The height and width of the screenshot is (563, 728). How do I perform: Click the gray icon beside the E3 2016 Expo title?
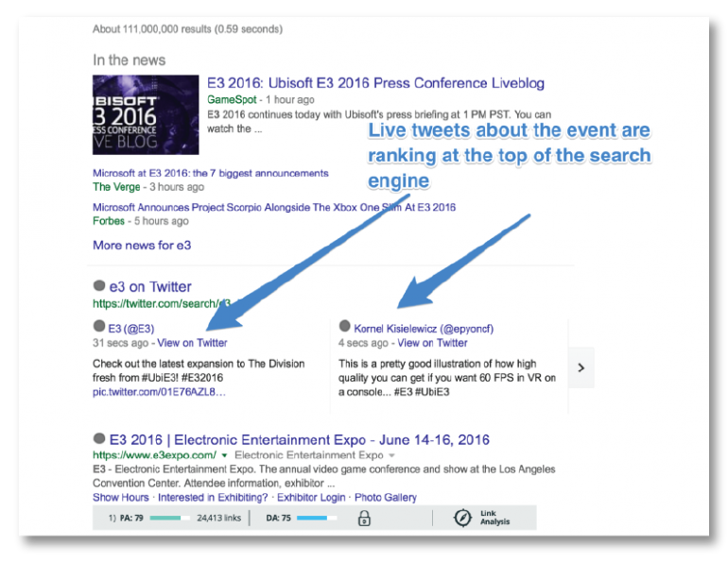click(99, 438)
